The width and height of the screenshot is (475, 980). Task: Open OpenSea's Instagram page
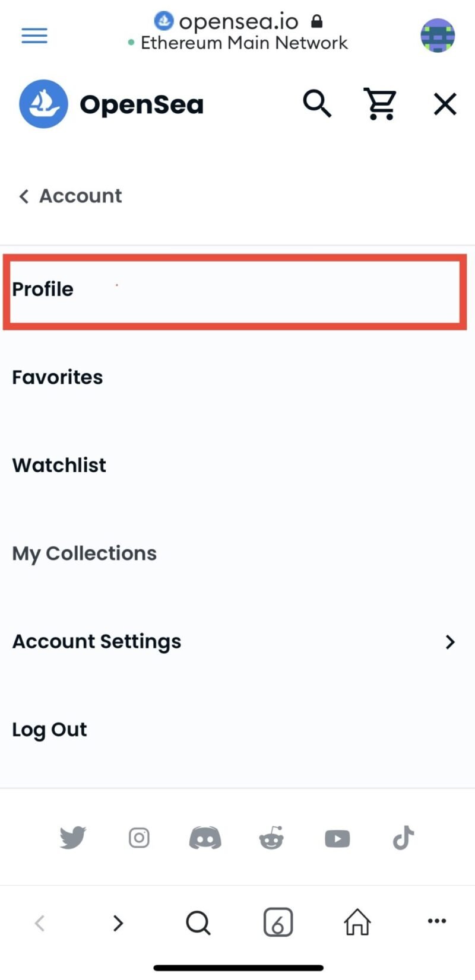[139, 838]
